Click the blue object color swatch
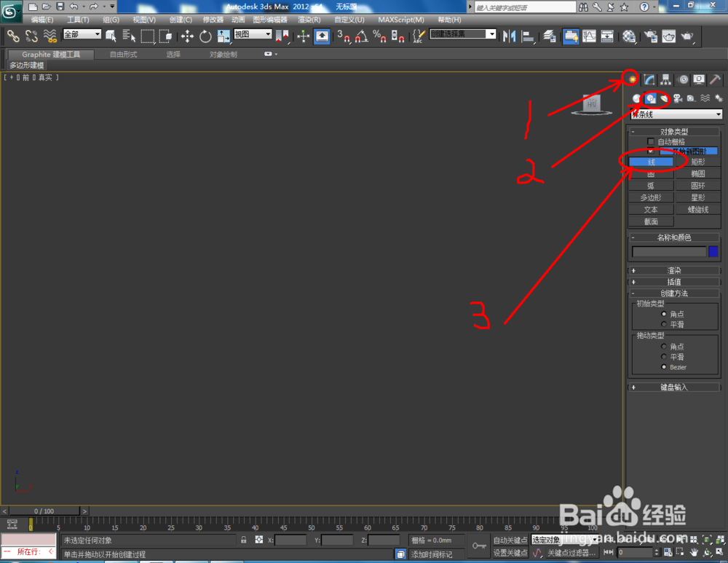728x563 pixels. coord(713,252)
